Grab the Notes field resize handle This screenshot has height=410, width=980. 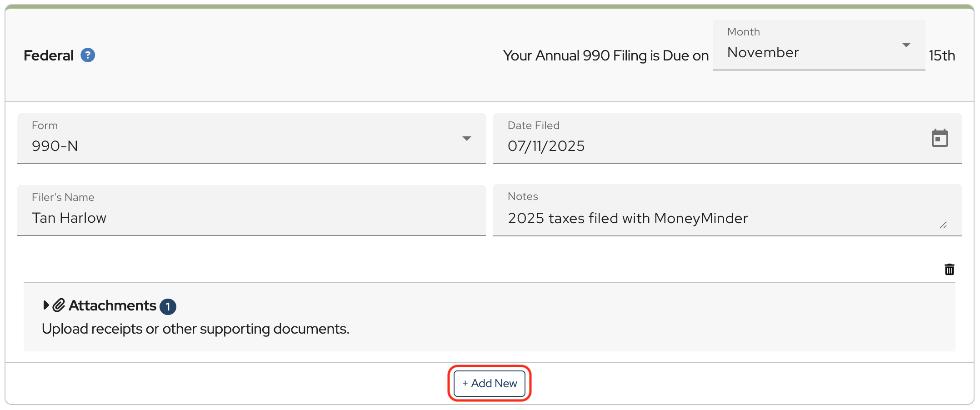click(943, 225)
